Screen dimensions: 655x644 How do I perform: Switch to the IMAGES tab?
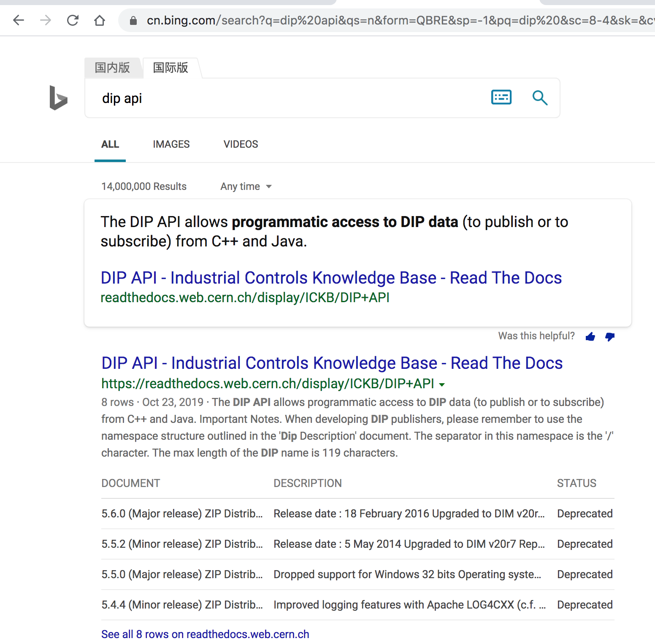171,144
